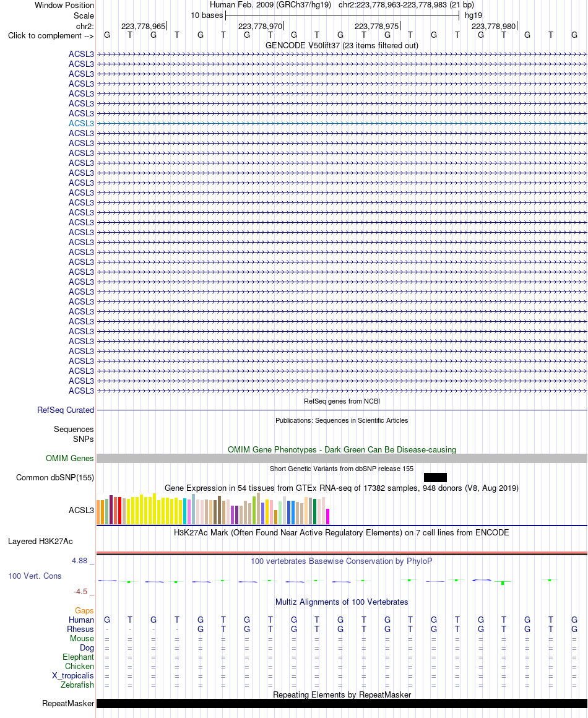Click 'Publications: Sequences in Scientific Articles' title
The width and height of the screenshot is (588, 718).
(x=342, y=420)
